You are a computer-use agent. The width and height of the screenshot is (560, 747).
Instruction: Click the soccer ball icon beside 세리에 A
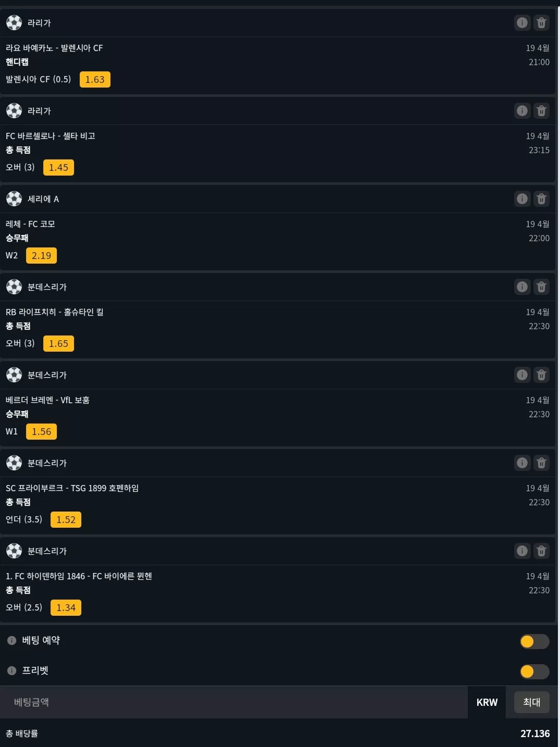click(14, 198)
